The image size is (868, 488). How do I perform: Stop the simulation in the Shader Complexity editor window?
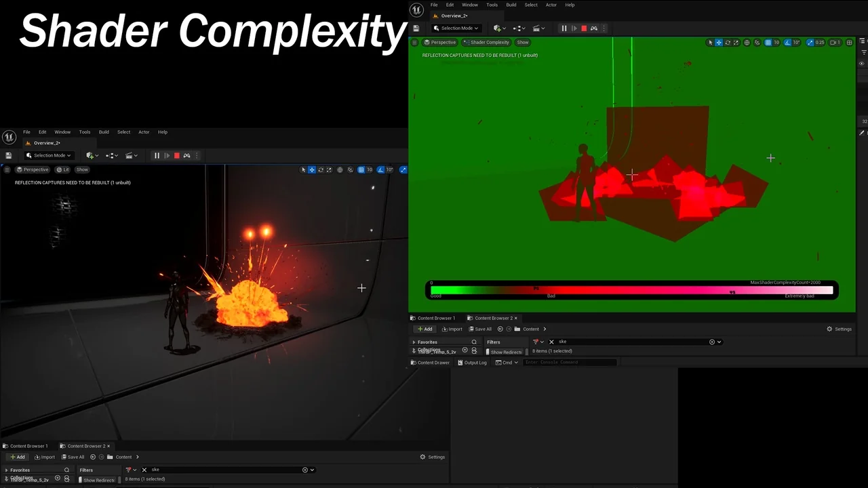[x=584, y=28]
